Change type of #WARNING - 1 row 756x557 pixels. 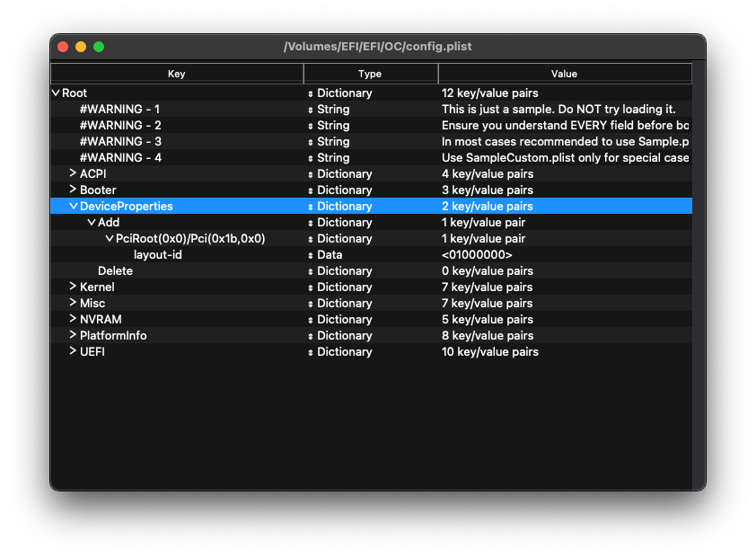[311, 110]
